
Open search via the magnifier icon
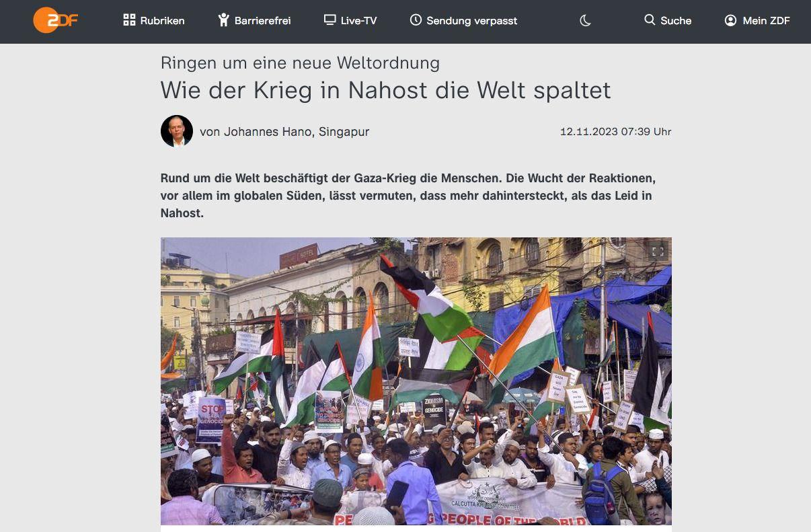coord(650,20)
